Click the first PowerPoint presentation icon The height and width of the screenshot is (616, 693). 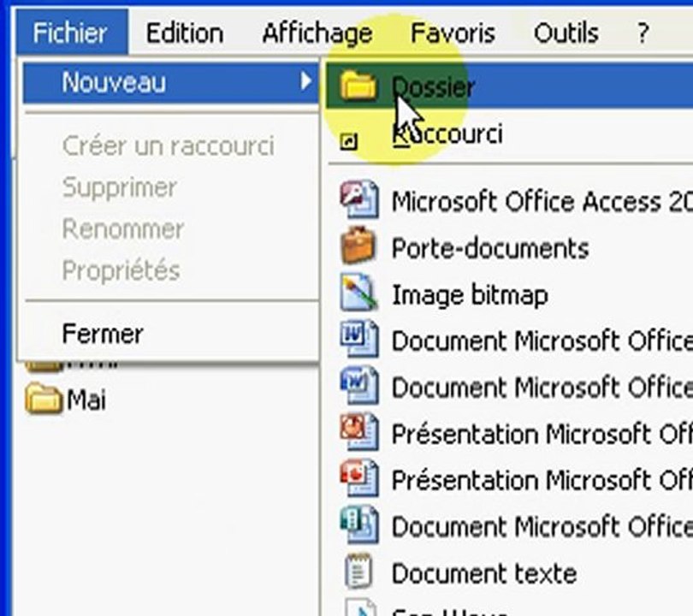click(358, 432)
